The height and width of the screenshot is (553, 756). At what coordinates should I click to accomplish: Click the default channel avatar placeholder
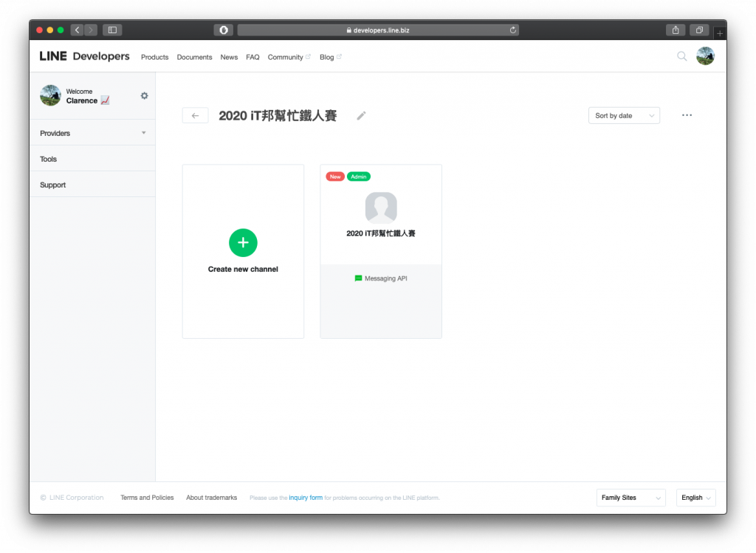point(381,207)
